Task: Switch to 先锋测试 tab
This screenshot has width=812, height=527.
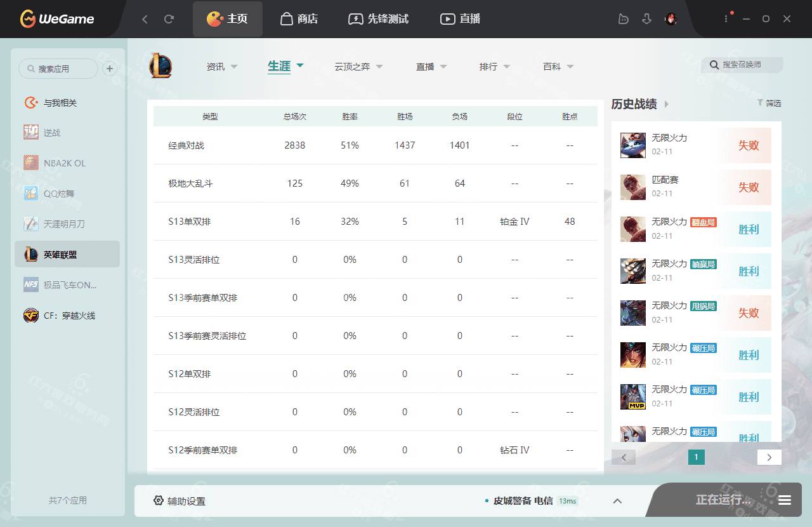Action: pyautogui.click(x=379, y=19)
